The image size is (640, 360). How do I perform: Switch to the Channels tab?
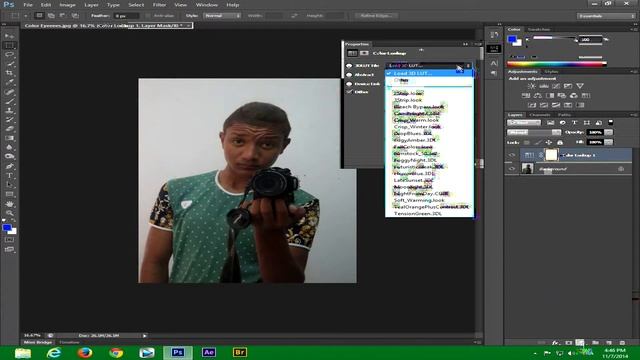coord(540,115)
